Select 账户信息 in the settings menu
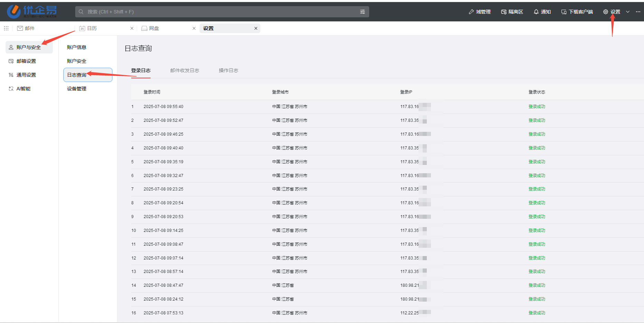 [77, 47]
